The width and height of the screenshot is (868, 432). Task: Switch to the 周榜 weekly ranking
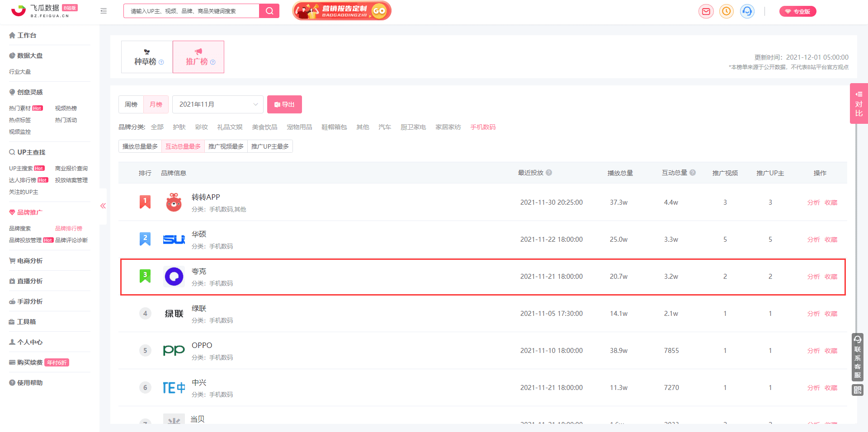coord(131,104)
